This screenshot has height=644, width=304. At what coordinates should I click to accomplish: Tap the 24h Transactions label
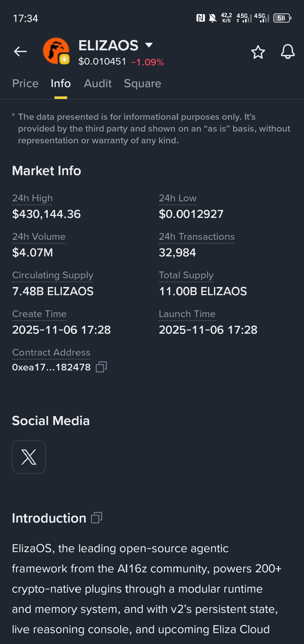(197, 236)
